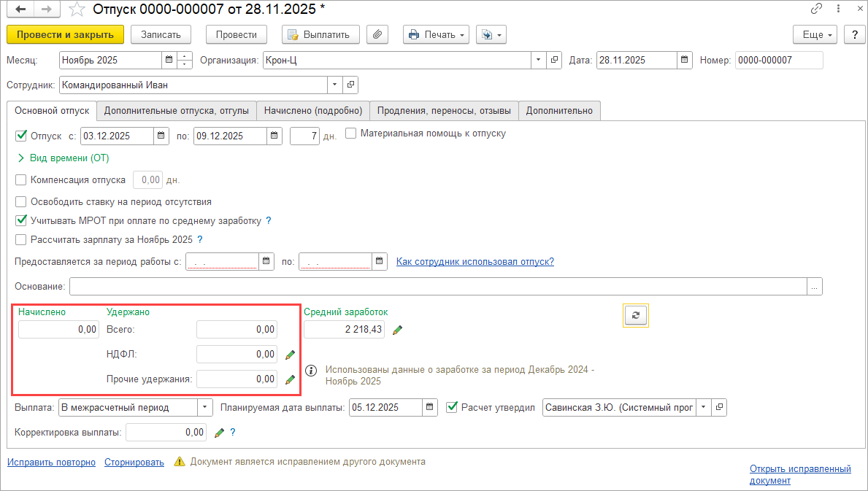Add document to favorites with star

(77, 9)
